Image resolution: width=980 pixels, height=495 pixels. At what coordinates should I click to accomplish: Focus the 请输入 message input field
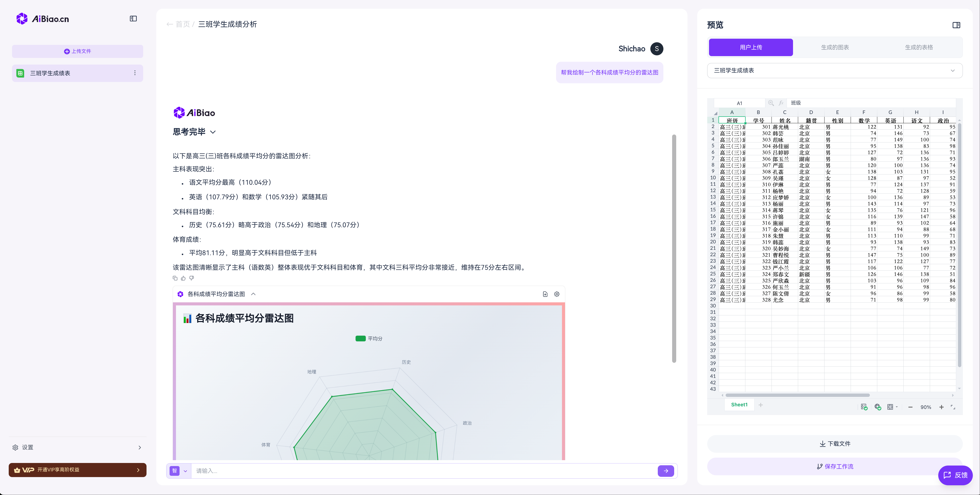coord(424,471)
